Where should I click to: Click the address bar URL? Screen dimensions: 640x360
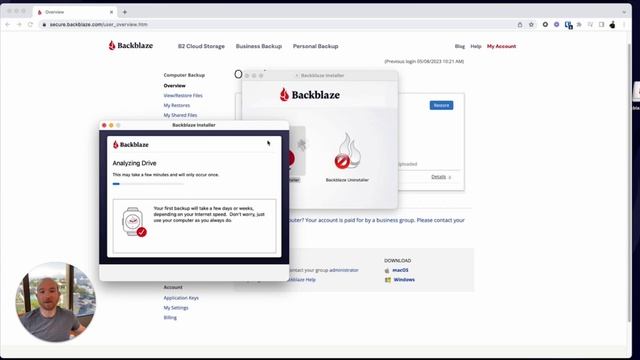pyautogui.click(x=98, y=24)
